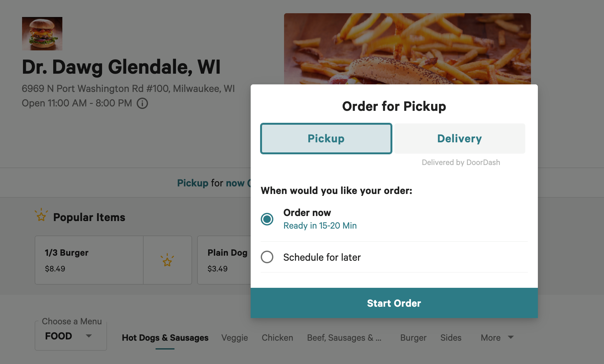The height and width of the screenshot is (364, 604).
Task: Switch order type to Delivery
Action: 459,139
